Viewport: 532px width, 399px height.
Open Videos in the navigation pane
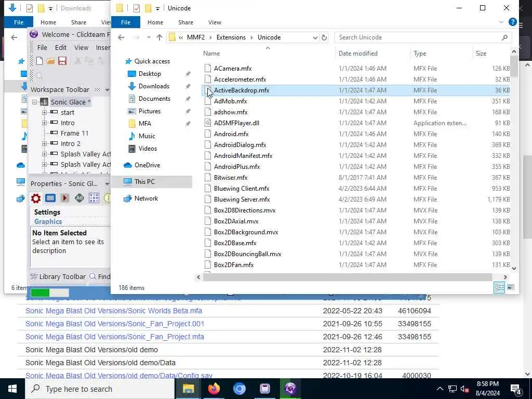click(x=148, y=149)
